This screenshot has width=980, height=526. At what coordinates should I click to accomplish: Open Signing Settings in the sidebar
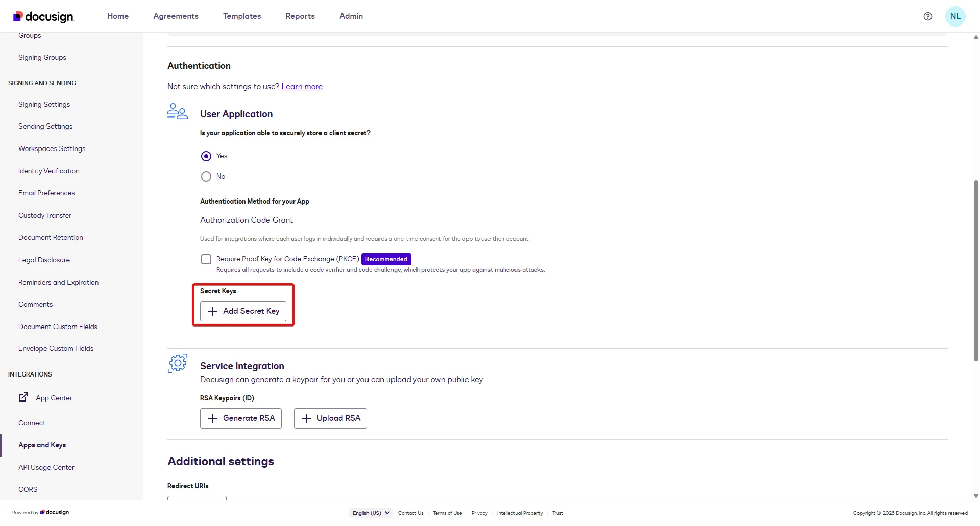pos(44,105)
